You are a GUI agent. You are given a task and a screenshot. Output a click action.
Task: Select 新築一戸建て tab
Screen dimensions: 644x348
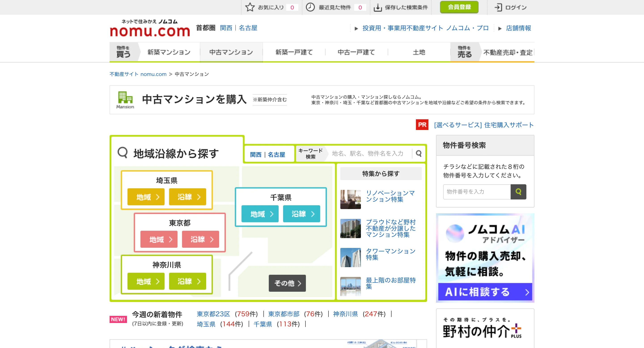coord(294,52)
